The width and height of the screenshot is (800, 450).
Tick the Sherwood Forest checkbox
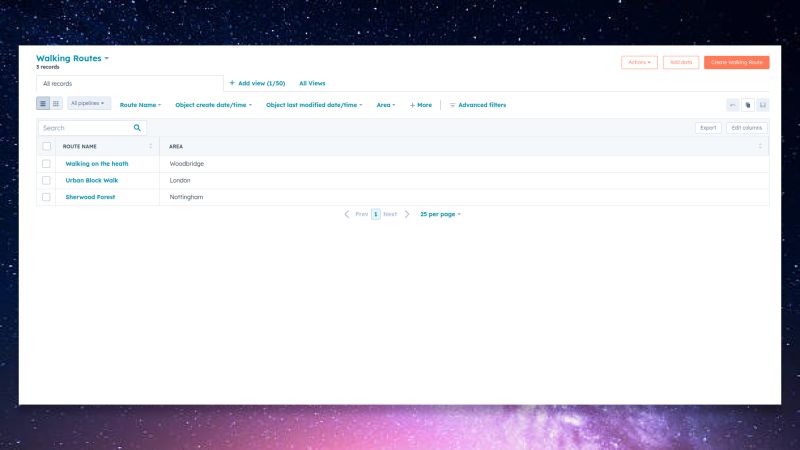[x=46, y=197]
